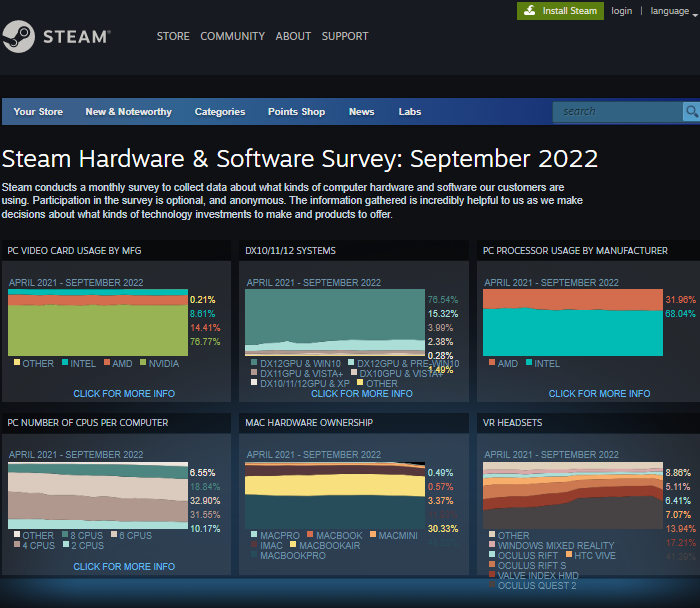Switch to the Points Shop tab

(x=296, y=112)
